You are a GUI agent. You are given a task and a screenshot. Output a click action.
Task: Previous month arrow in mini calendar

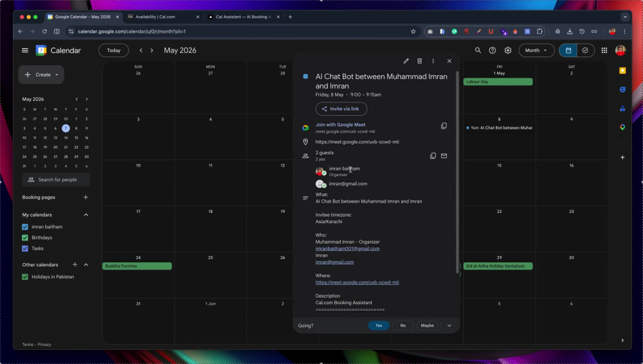(x=77, y=99)
